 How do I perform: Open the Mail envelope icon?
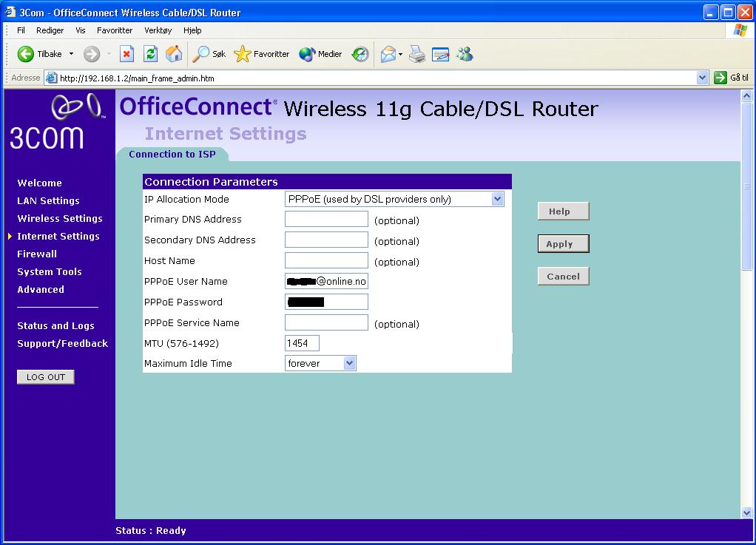(x=388, y=54)
